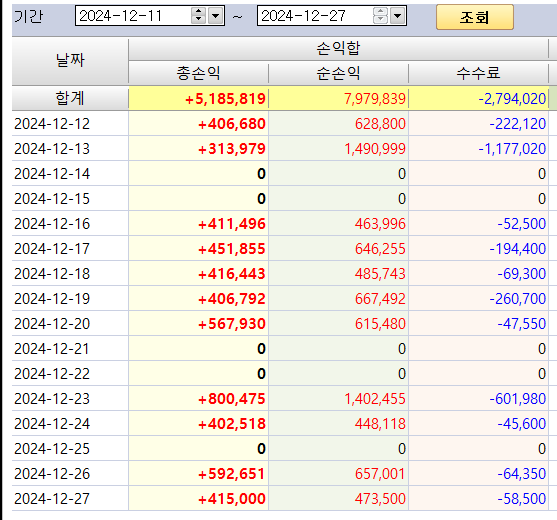Select the 2024-12-26 date row

tap(52, 474)
